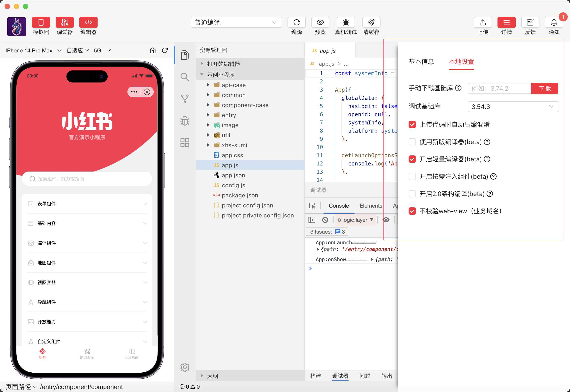Screen dimensions: 570x392
Task: Open the 输出 bottom tab
Action: coord(386,376)
